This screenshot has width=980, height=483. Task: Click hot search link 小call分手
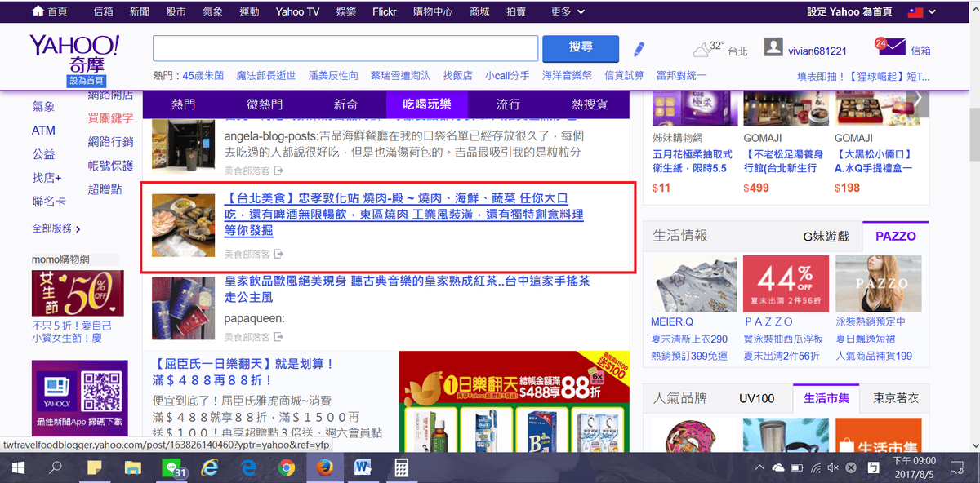point(506,75)
